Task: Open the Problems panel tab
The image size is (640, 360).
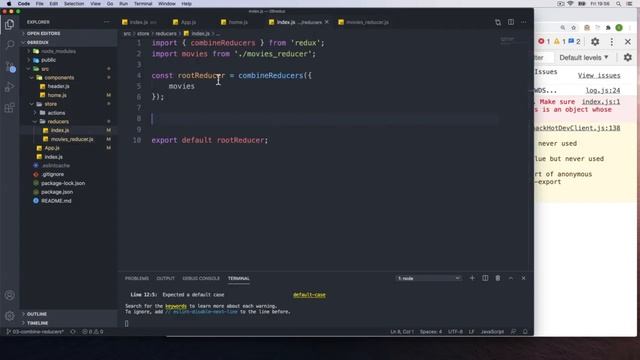Action: coord(137,278)
